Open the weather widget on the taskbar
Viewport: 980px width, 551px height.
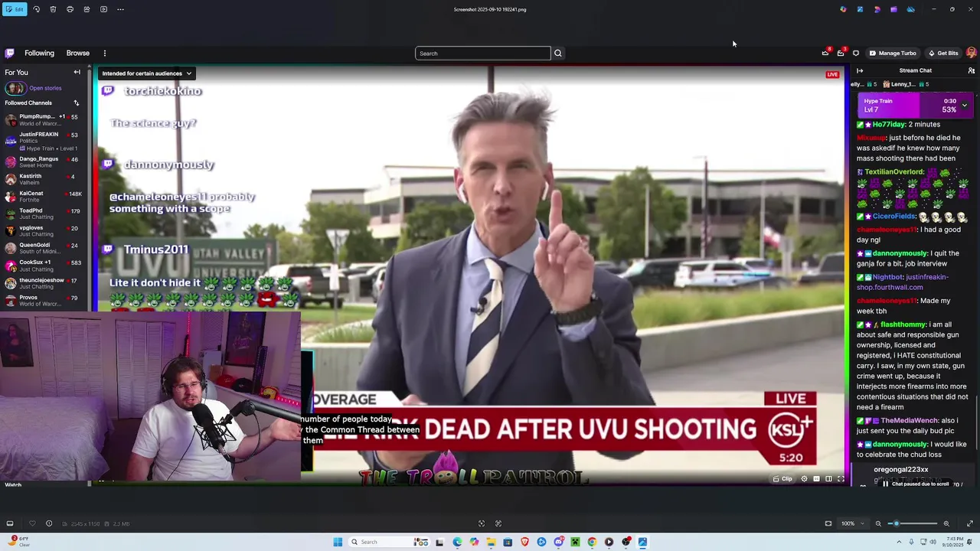(x=20, y=542)
